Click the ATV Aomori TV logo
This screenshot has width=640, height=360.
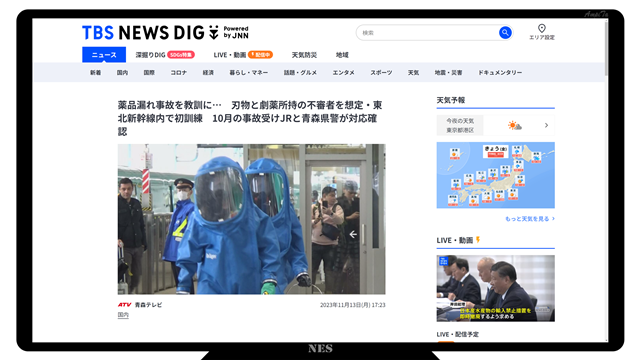[x=124, y=305]
